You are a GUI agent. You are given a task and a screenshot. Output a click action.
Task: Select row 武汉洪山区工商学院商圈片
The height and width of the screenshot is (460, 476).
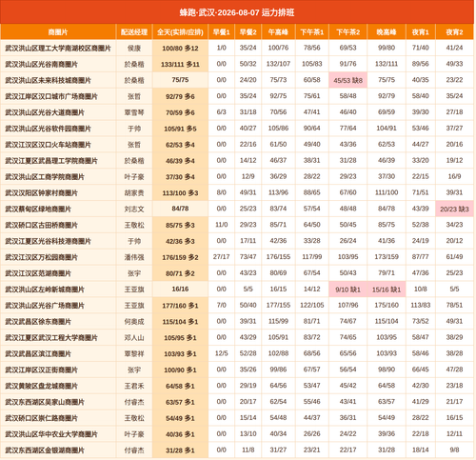pyautogui.click(x=237, y=177)
